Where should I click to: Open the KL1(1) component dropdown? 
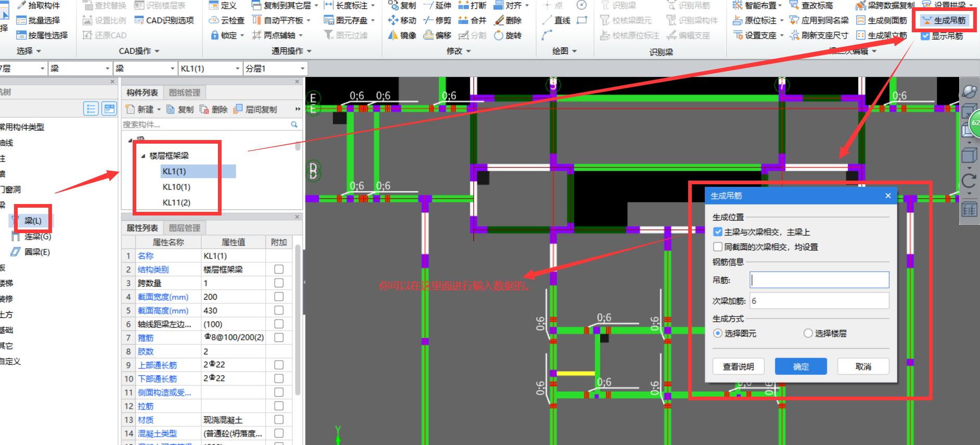(238, 69)
